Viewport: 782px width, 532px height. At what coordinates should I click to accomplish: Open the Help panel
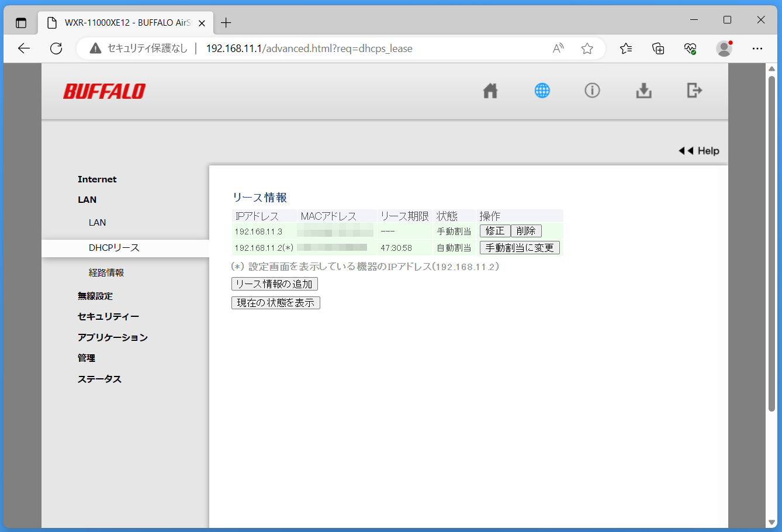(699, 151)
